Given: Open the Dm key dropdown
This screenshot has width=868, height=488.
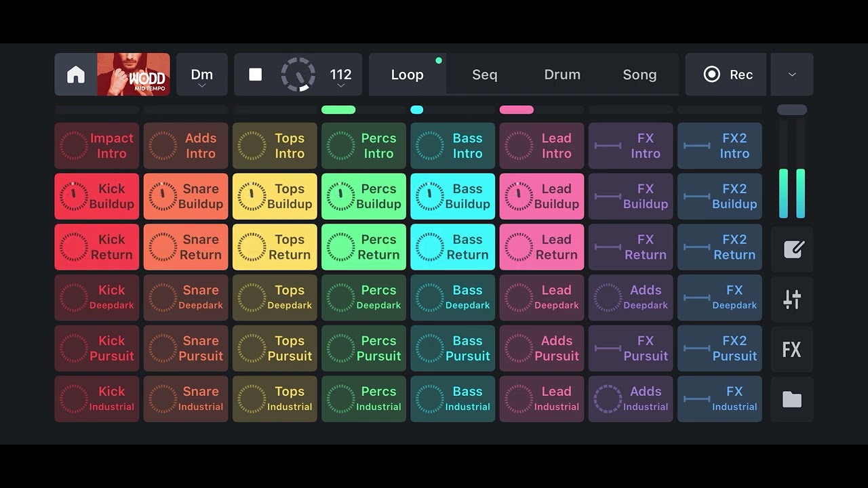Looking at the screenshot, I should pyautogui.click(x=202, y=75).
